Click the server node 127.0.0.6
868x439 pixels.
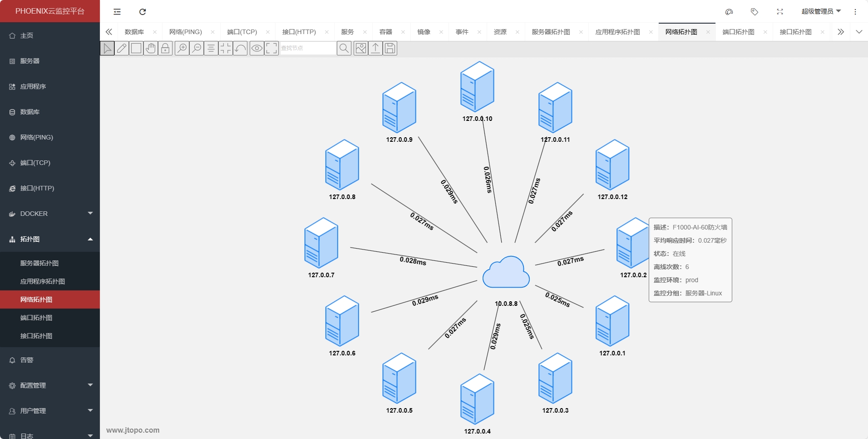point(342,321)
